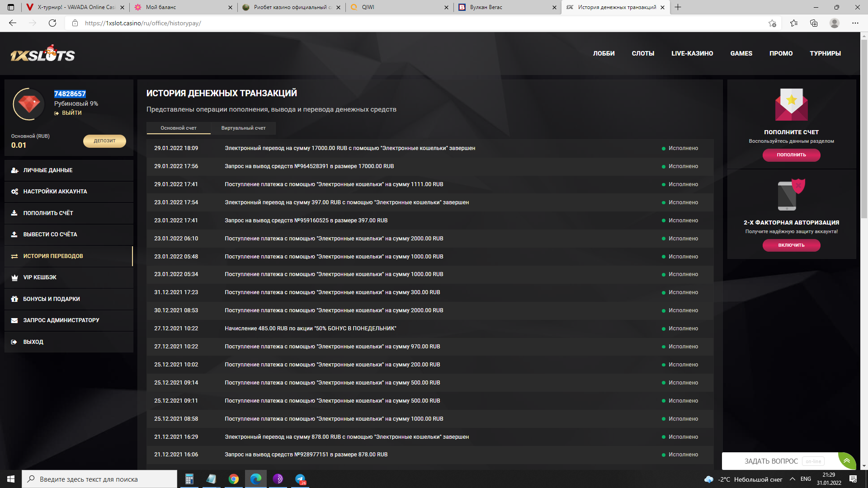Click the ruby VIP status avatar icon
Image resolution: width=868 pixels, height=488 pixels.
pyautogui.click(x=29, y=104)
